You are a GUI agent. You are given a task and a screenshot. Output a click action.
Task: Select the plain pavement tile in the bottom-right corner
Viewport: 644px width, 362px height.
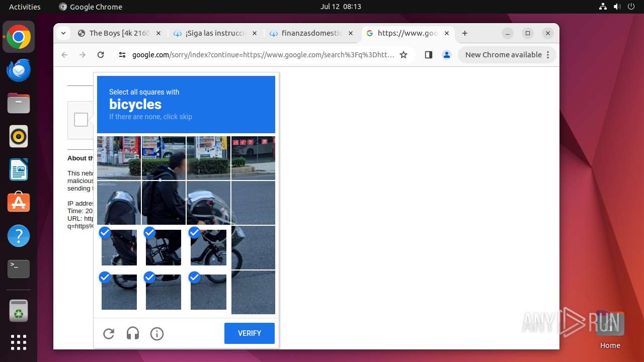point(253,292)
